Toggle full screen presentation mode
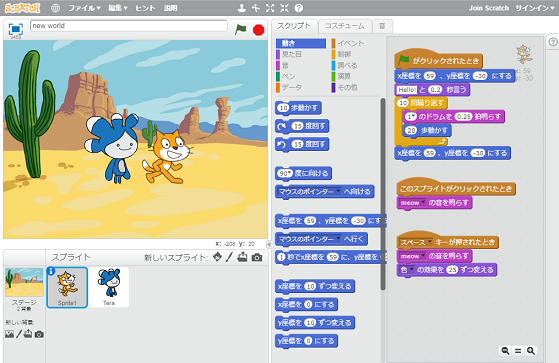Viewport: 559px width, 363px height. (x=16, y=29)
